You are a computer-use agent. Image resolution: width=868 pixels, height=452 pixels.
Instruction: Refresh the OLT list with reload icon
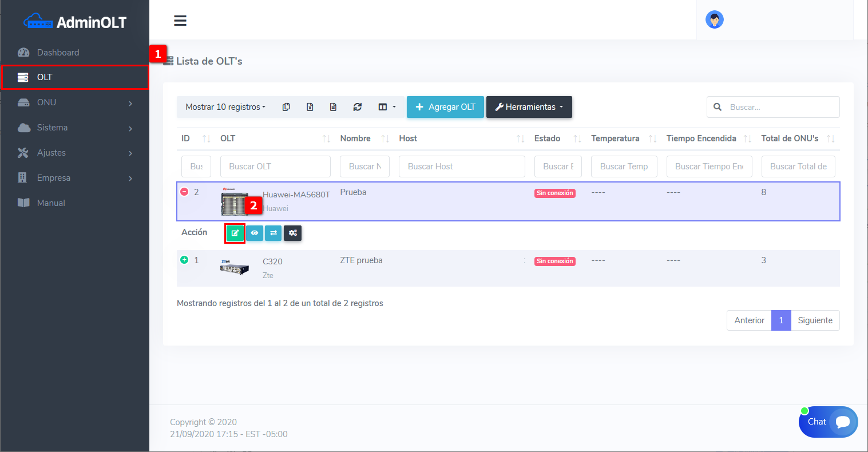coord(358,107)
